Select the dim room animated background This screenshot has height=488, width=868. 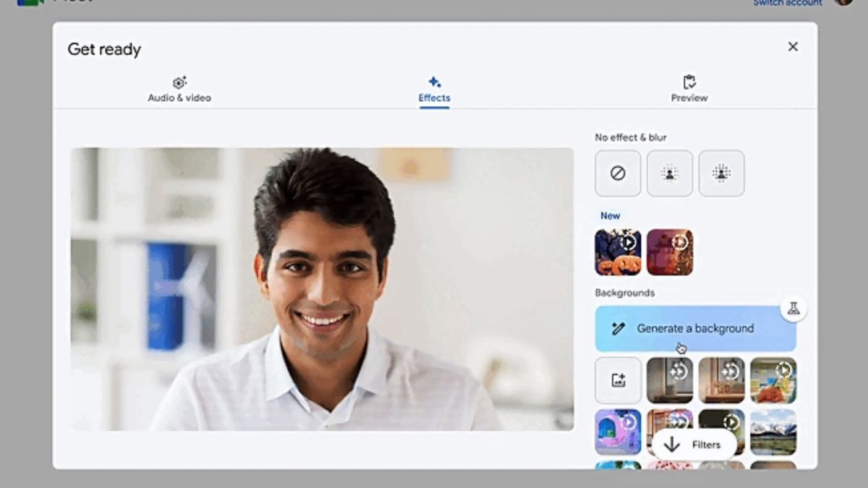click(670, 380)
